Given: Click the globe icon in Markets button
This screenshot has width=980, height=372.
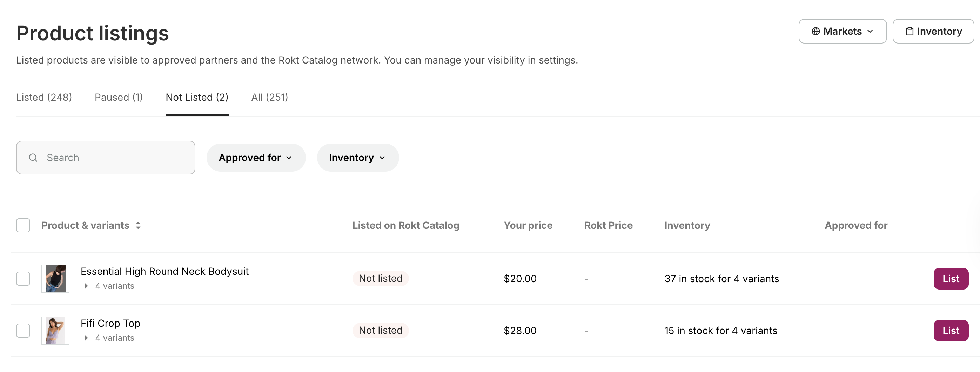Looking at the screenshot, I should pos(815,32).
